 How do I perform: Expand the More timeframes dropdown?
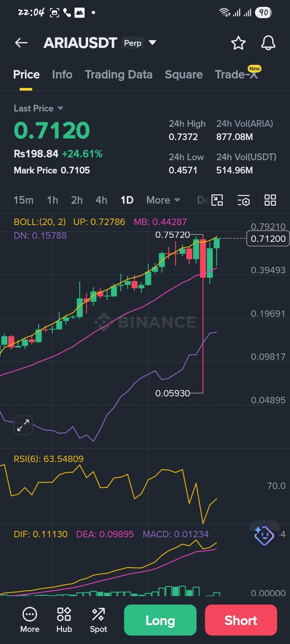163,200
